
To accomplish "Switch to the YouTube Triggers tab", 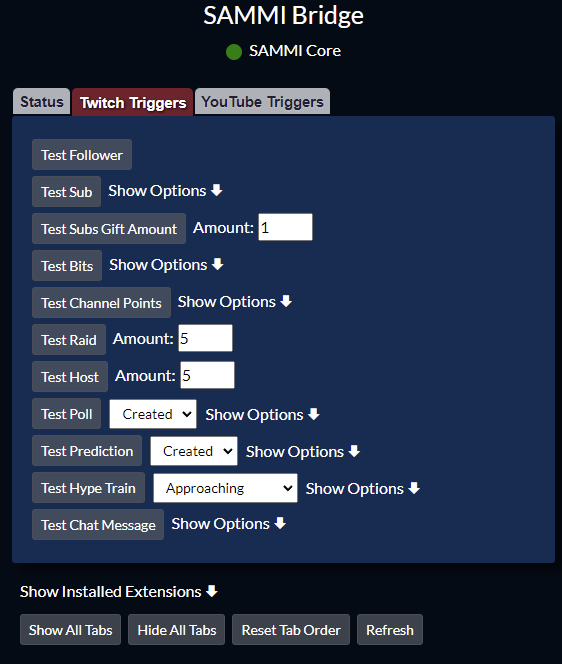I will tap(262, 102).
